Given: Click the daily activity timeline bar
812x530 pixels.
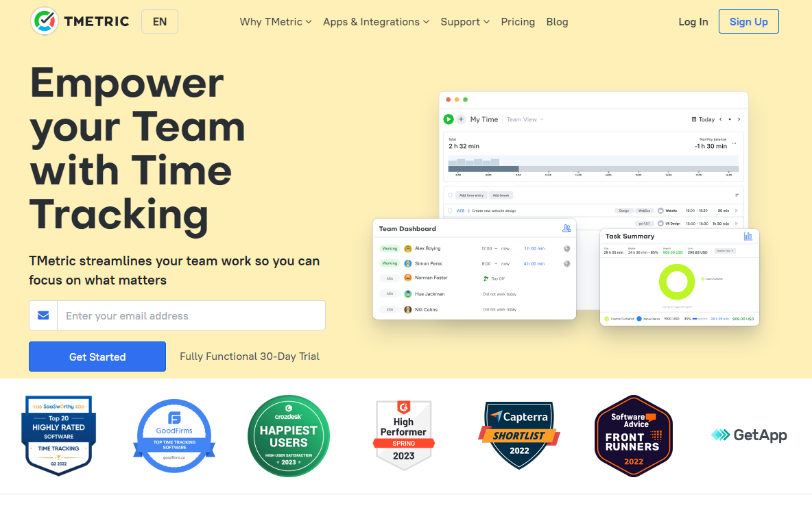Looking at the screenshot, I should (593, 169).
